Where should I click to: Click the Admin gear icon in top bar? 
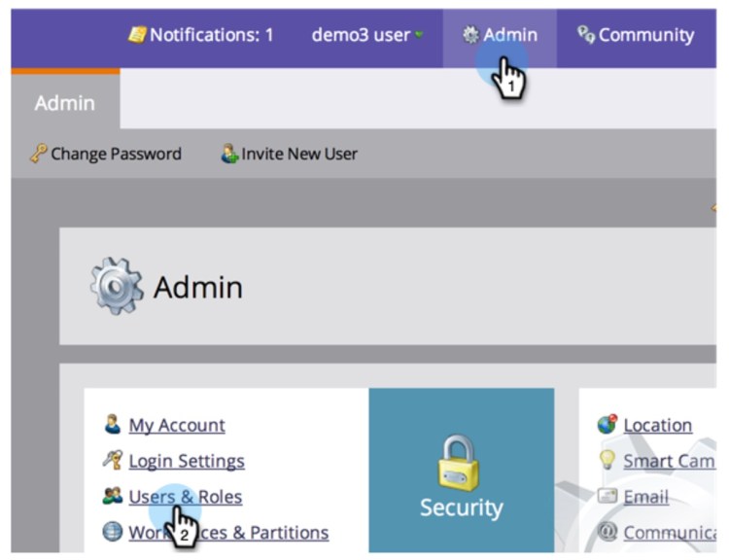pyautogui.click(x=470, y=35)
